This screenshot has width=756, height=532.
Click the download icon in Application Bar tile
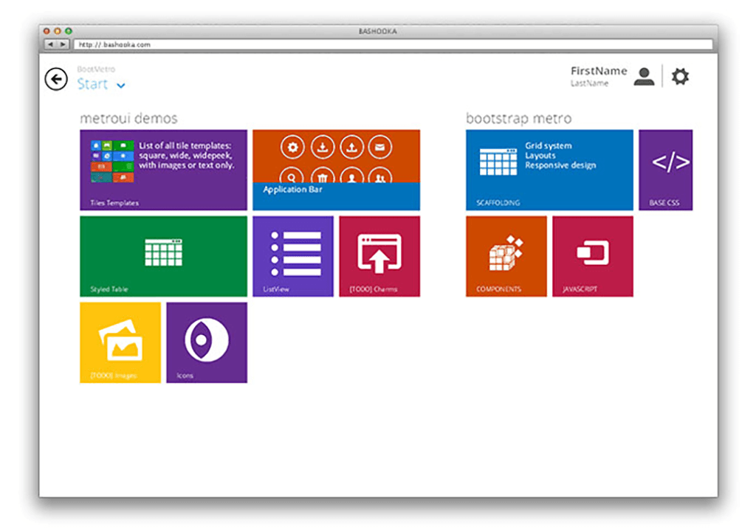tap(323, 148)
